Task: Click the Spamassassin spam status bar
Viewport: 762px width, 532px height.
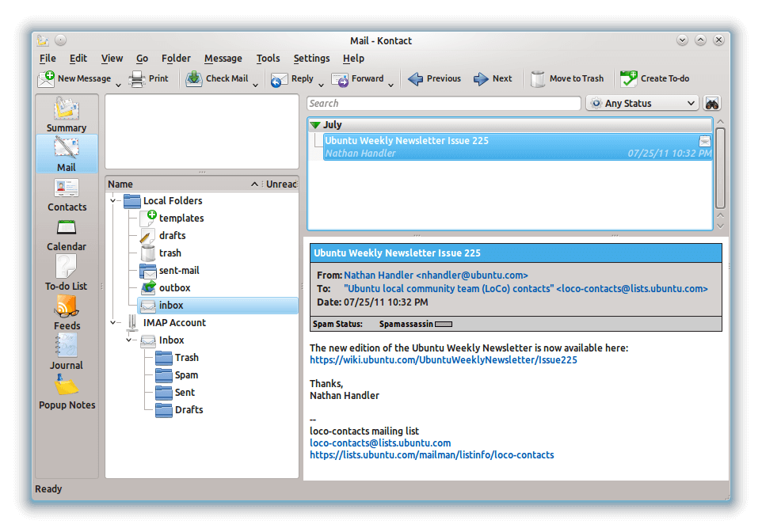Action: [444, 324]
